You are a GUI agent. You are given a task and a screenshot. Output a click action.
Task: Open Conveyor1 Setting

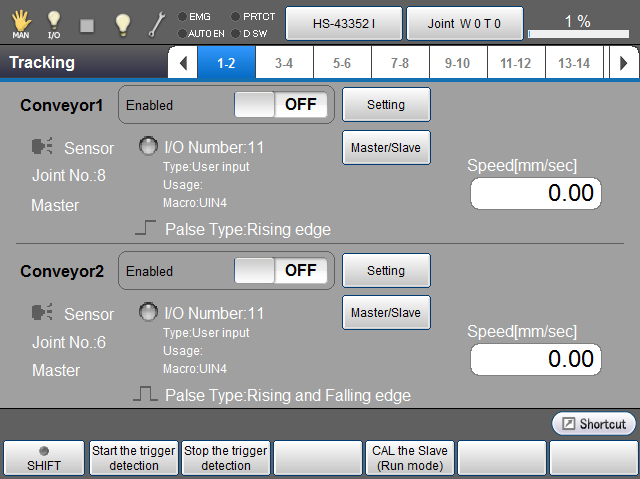386,104
